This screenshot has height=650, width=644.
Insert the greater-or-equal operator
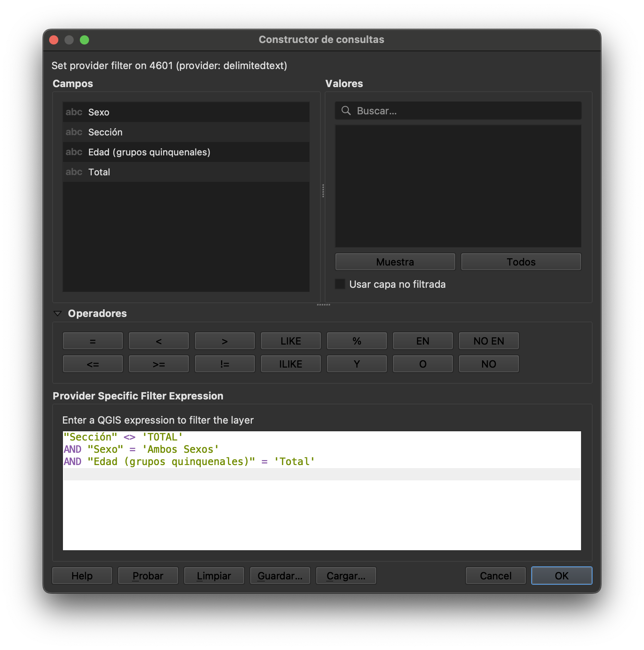point(159,364)
